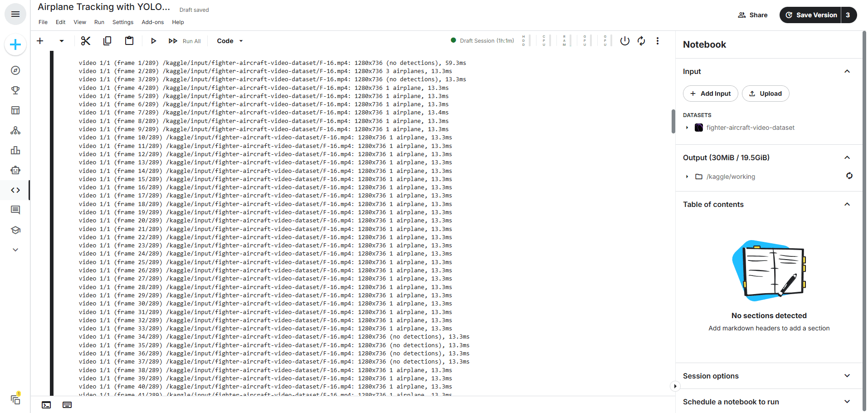Open the Settings menu

[x=123, y=22]
